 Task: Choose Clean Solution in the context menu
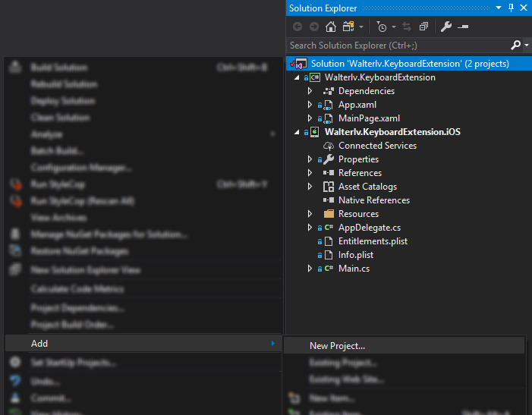point(143,118)
